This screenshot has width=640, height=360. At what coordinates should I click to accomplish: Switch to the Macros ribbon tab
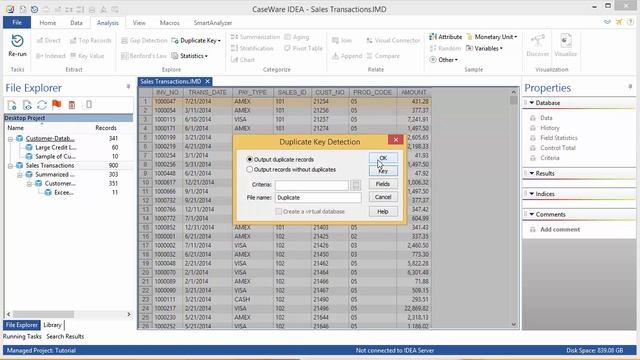[x=169, y=23]
